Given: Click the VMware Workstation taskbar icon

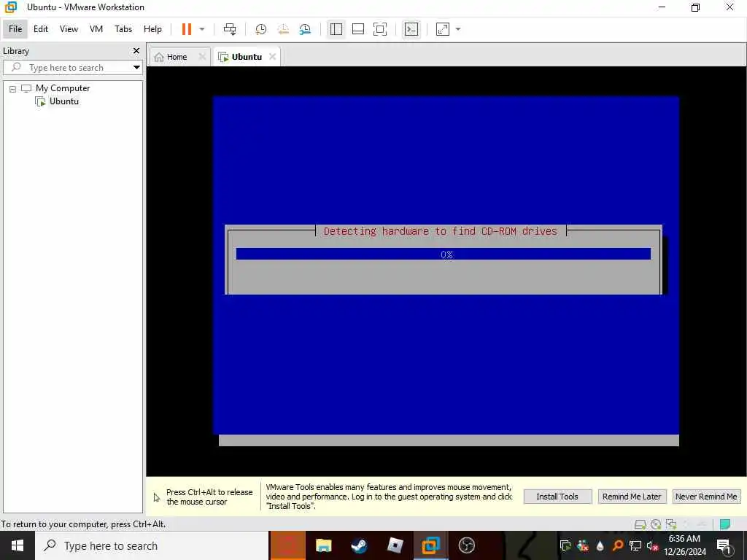Looking at the screenshot, I should [x=430, y=545].
